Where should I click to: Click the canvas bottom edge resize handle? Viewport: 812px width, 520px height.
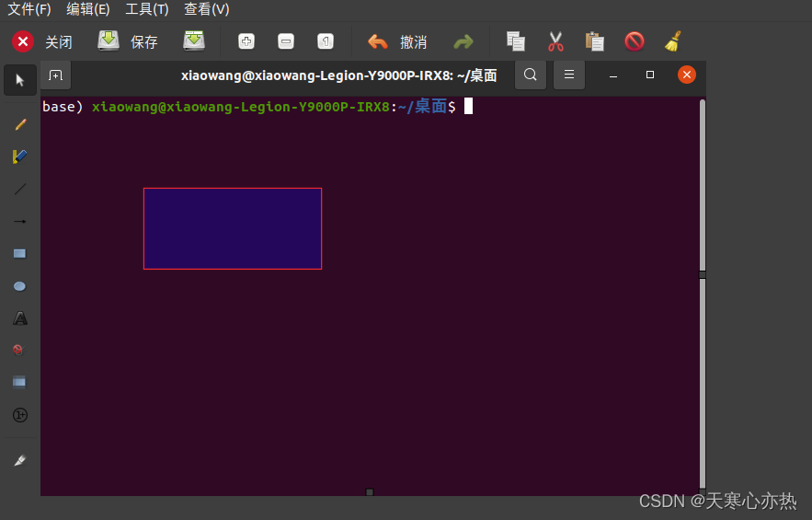(x=370, y=492)
